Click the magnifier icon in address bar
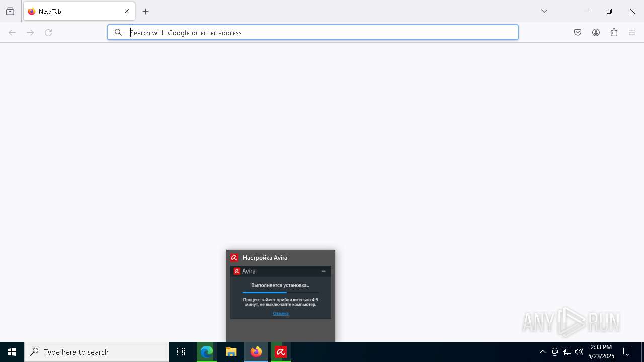The width and height of the screenshot is (644, 362). click(x=118, y=32)
